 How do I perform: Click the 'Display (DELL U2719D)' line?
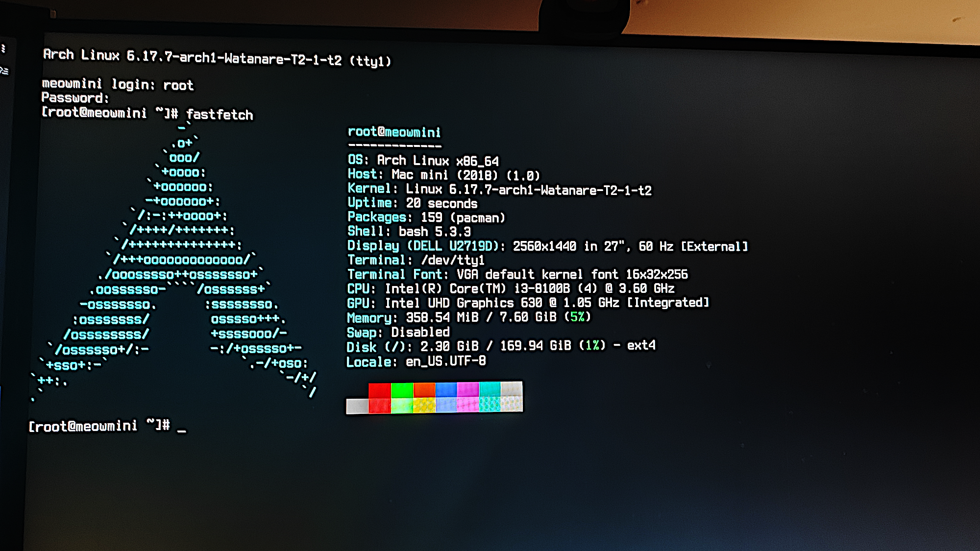547,246
